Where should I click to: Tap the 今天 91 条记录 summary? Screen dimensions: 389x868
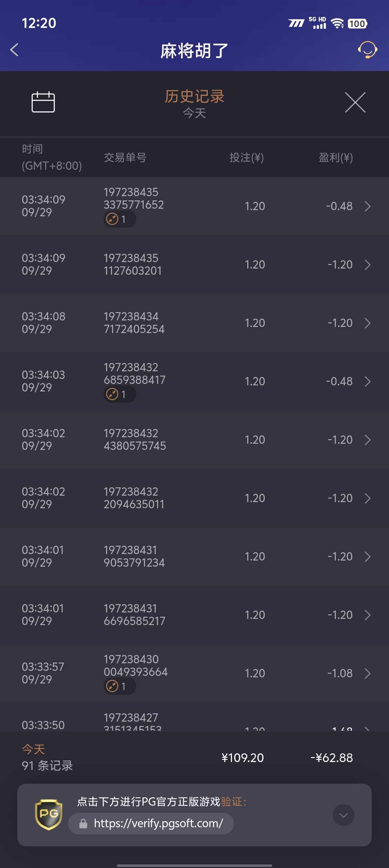coord(47,758)
